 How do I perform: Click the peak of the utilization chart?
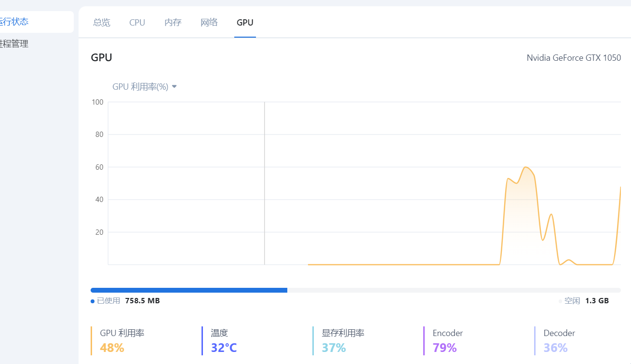(x=525, y=167)
